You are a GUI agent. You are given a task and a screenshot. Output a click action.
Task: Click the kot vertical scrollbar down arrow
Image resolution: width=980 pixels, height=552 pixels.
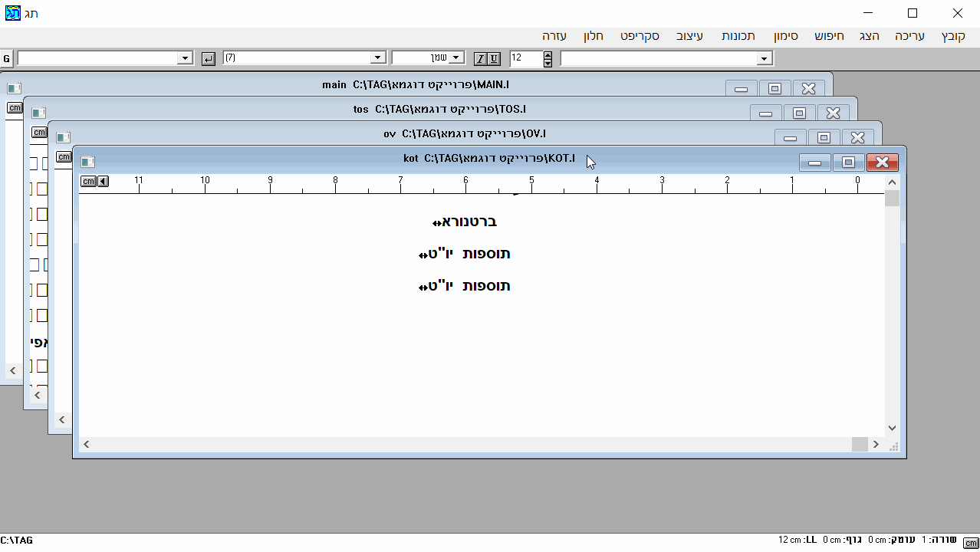coord(892,429)
